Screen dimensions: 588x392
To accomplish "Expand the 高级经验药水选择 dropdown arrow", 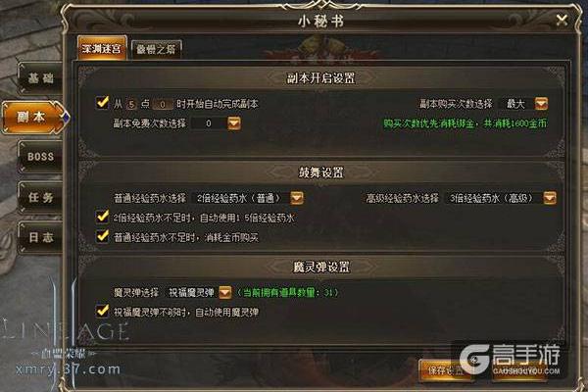I will pyautogui.click(x=550, y=198).
